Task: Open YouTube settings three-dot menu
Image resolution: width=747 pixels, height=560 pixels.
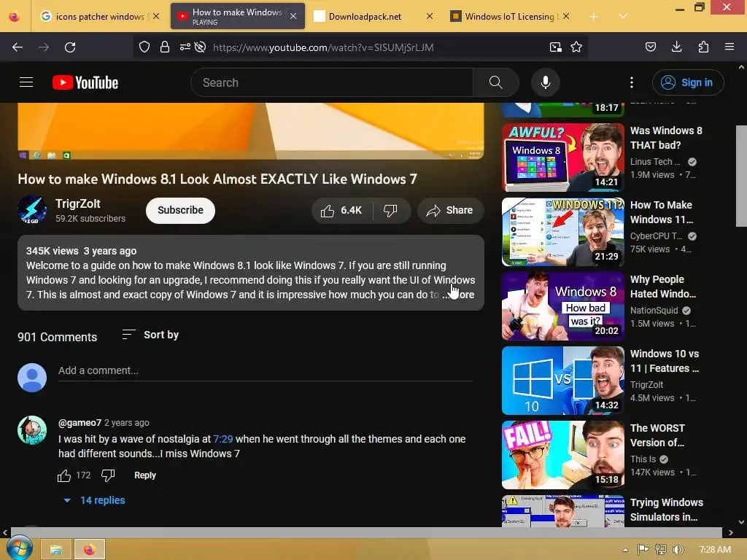Action: click(x=632, y=82)
